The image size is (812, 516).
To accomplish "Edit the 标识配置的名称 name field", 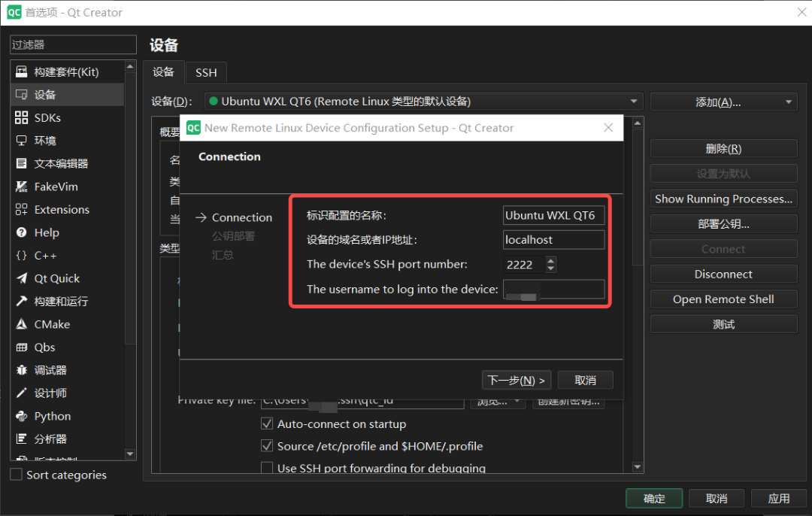I will pyautogui.click(x=553, y=215).
